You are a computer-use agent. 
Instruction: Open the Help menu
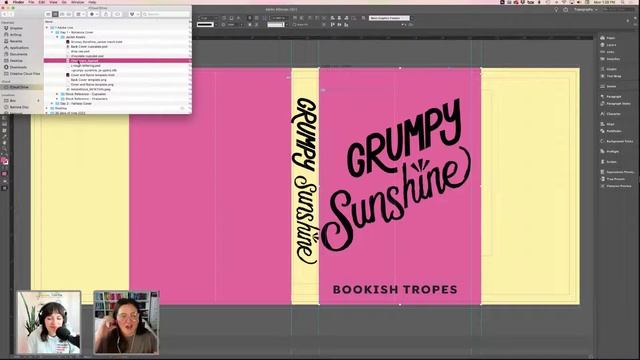click(92, 2)
